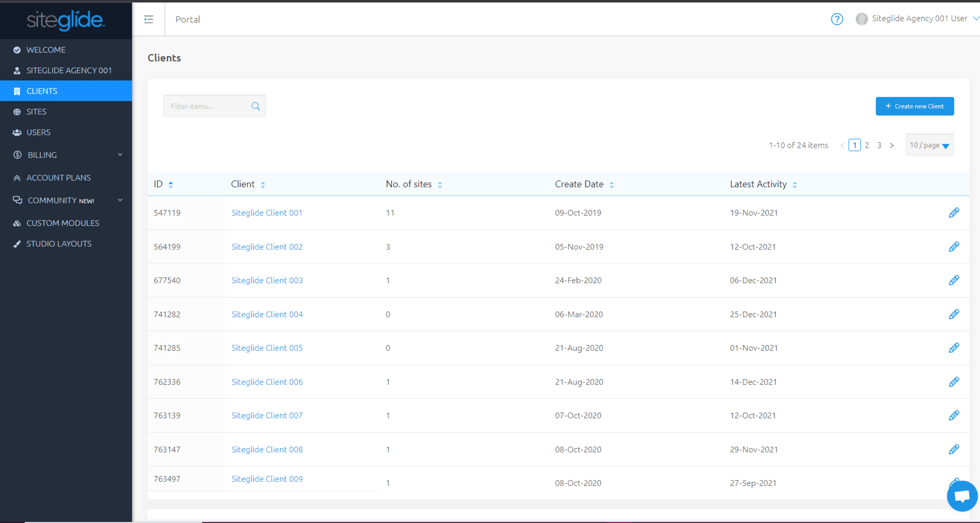Open the Siteglide Client 005 link
The image size is (980, 523).
tap(267, 348)
